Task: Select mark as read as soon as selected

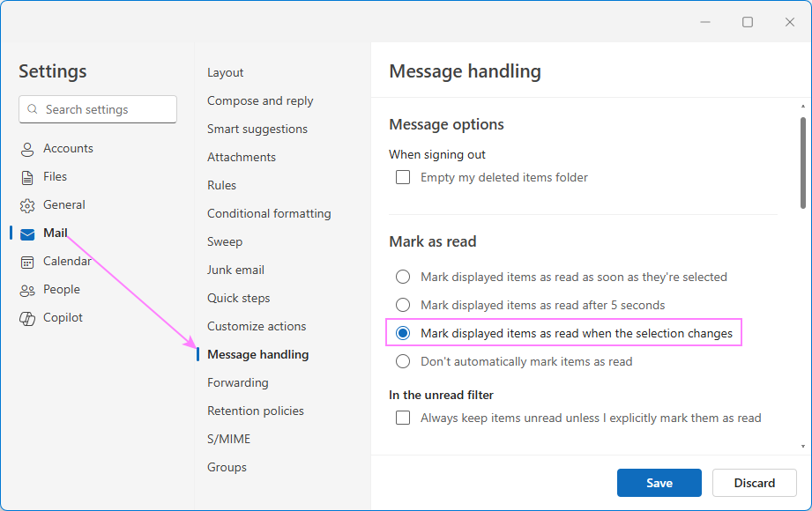Action: coord(403,277)
